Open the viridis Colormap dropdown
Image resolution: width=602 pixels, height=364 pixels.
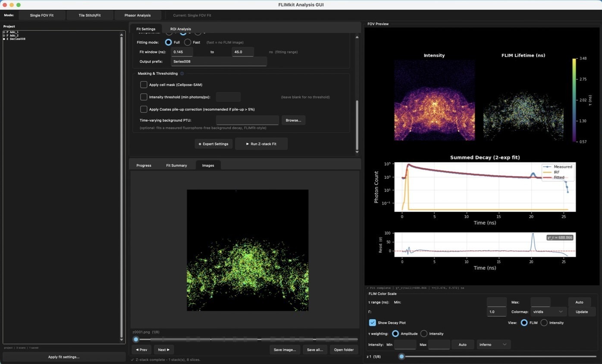click(x=549, y=312)
